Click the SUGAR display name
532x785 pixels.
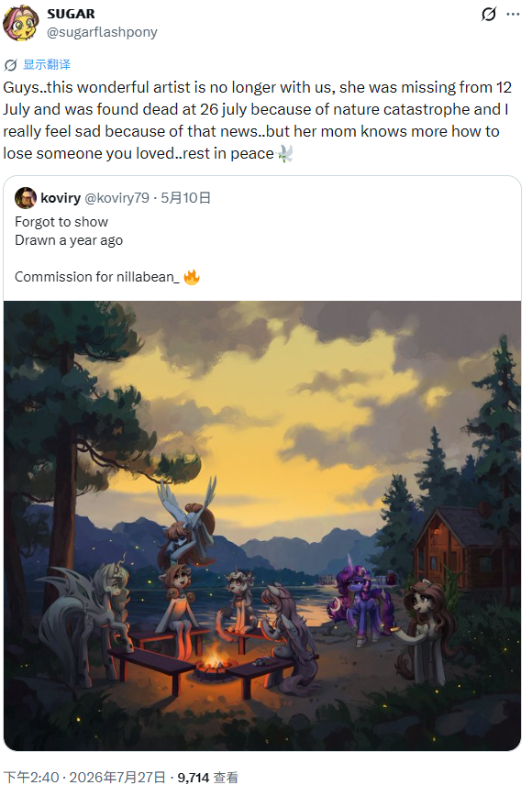point(72,14)
